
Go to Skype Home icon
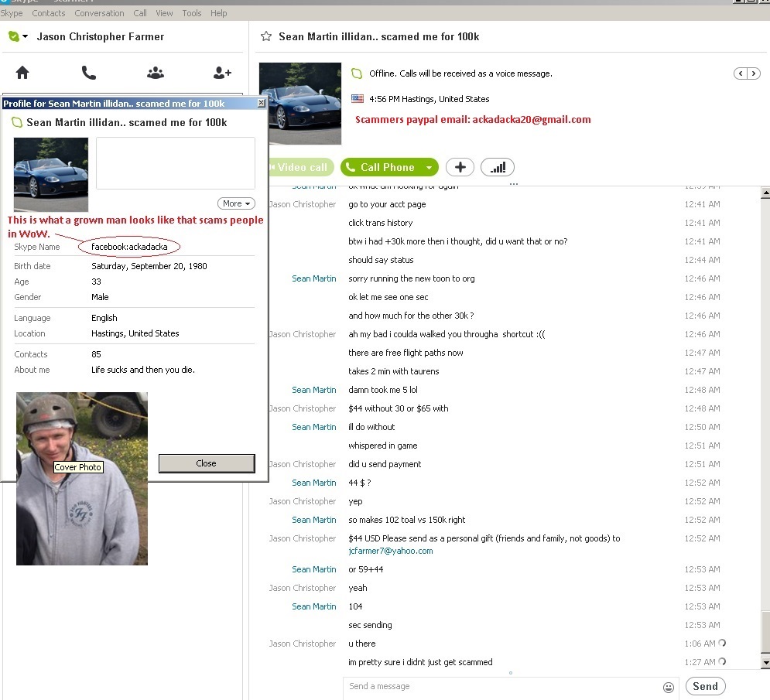pos(22,73)
